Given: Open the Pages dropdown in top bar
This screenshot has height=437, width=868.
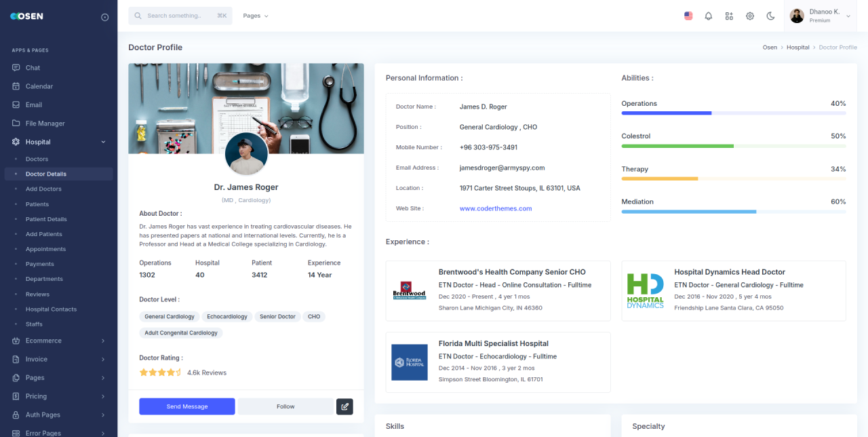Looking at the screenshot, I should click(256, 16).
